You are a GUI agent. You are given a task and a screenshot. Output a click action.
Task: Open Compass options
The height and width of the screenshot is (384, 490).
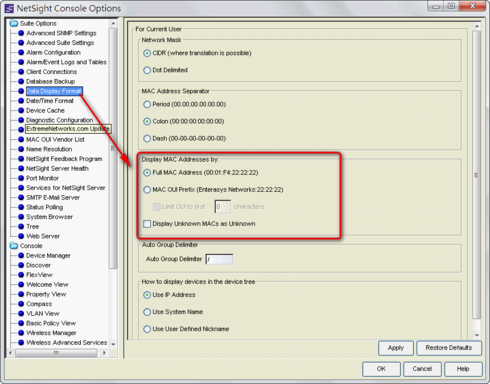39,304
